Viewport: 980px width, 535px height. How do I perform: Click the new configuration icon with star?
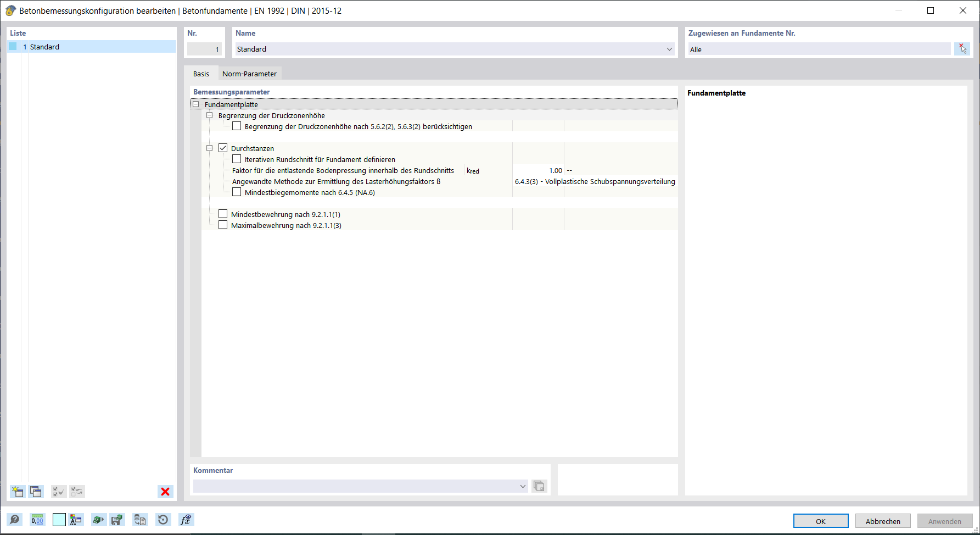pos(18,492)
